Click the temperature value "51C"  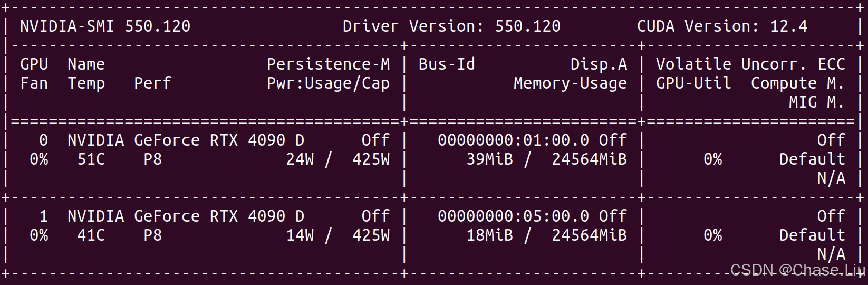91,159
